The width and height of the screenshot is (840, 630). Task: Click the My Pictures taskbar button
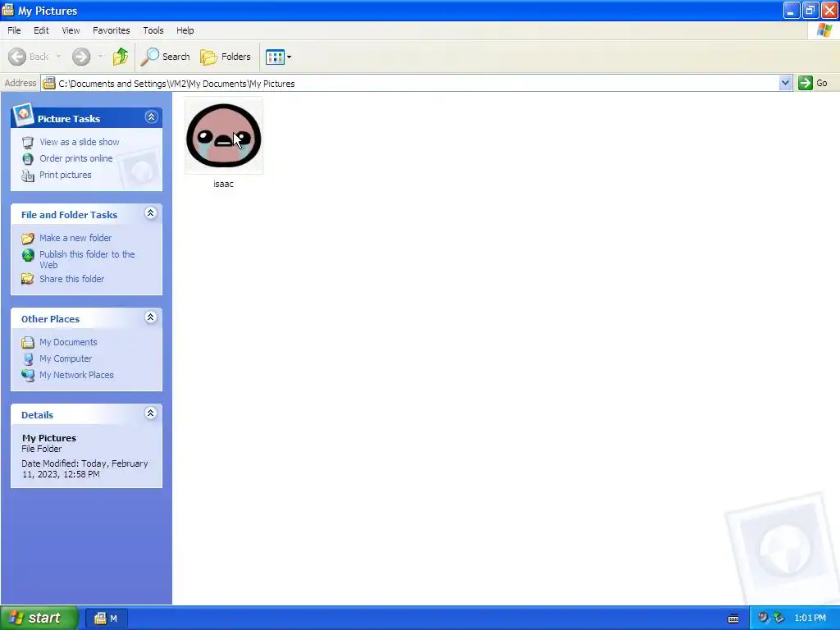pos(106,619)
